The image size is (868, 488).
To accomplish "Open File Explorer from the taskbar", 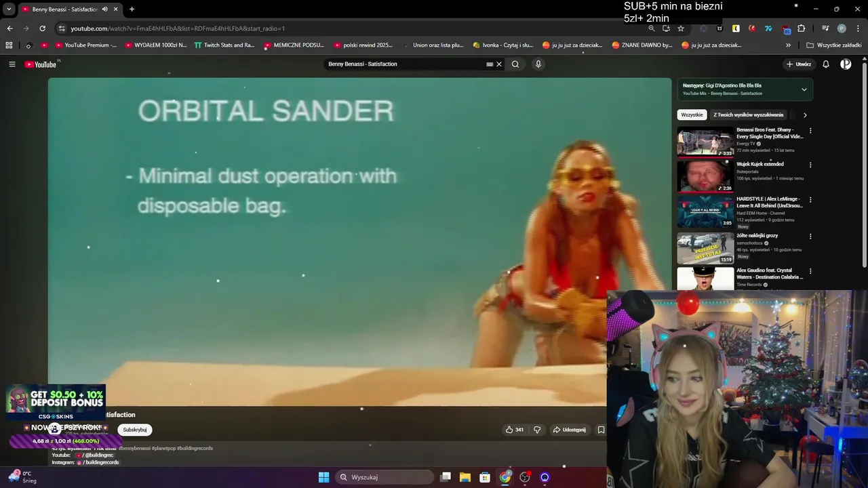I will pos(465,477).
